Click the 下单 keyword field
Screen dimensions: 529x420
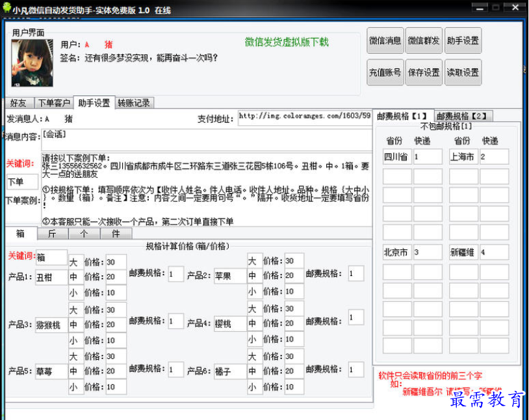pyautogui.click(x=23, y=182)
